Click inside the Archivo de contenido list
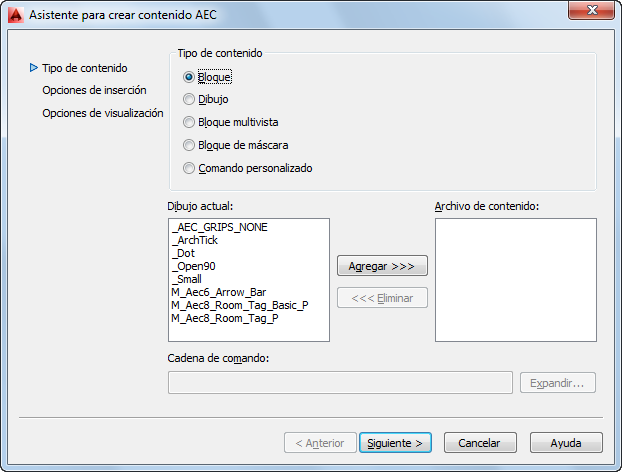This screenshot has width=622, height=472. [516, 280]
